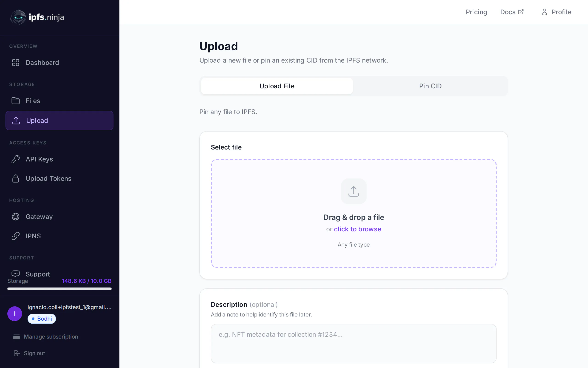Switch to the Pin CID tab
The width and height of the screenshot is (588, 368).
tap(430, 86)
